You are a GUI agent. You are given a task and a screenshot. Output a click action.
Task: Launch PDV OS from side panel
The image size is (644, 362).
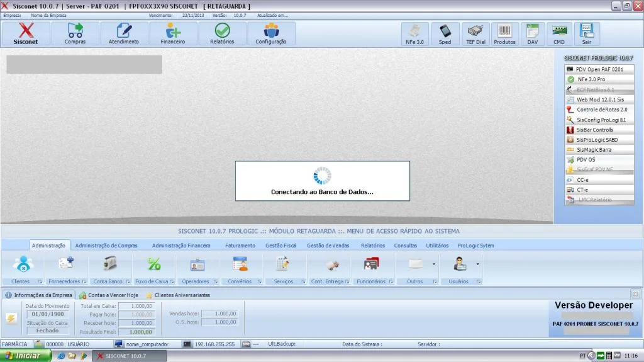pos(599,160)
